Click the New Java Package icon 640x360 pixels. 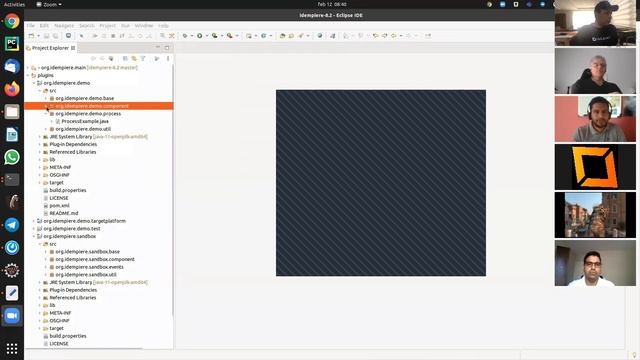[x=249, y=36]
